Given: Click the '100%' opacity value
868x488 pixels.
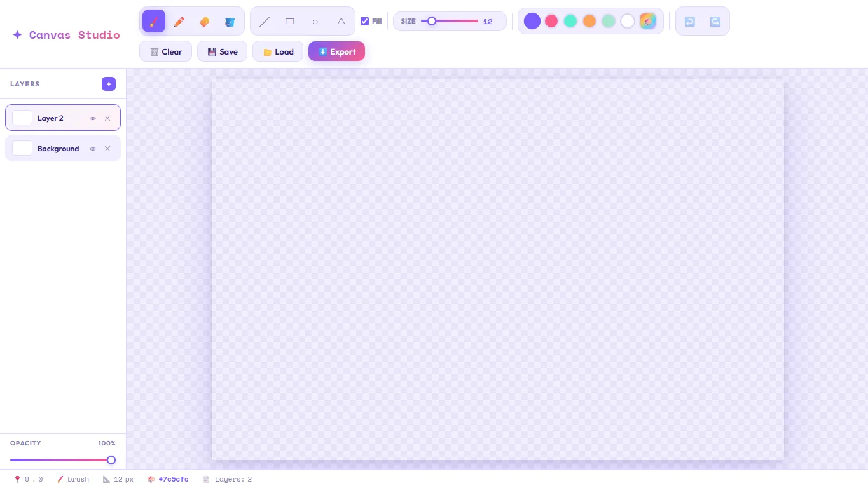Looking at the screenshot, I should (x=107, y=443).
